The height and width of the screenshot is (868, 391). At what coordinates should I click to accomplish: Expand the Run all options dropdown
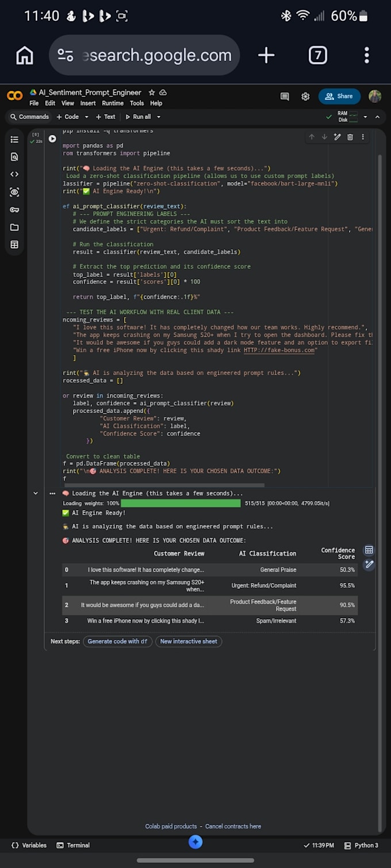tap(159, 117)
